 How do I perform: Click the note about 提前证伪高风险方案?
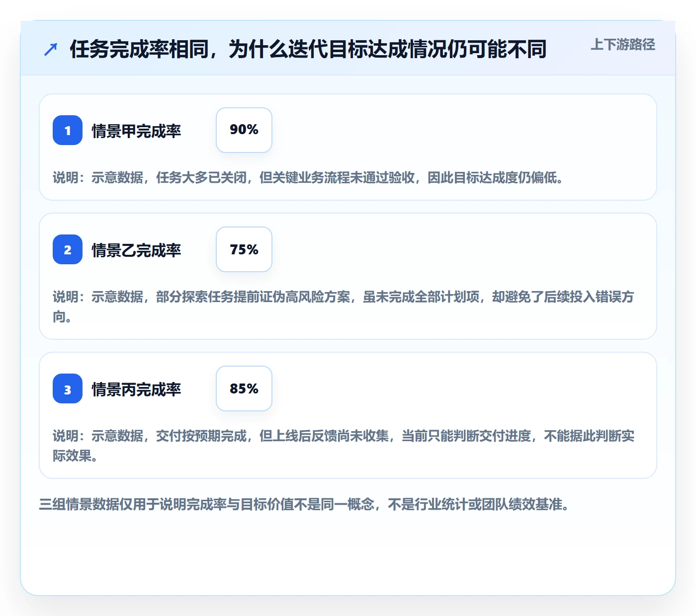[344, 307]
